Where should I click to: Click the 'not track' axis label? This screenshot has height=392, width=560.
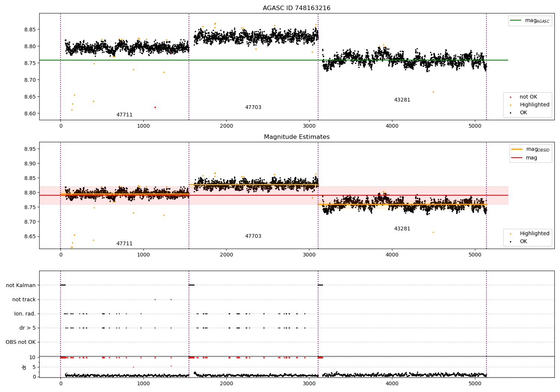tap(24, 299)
